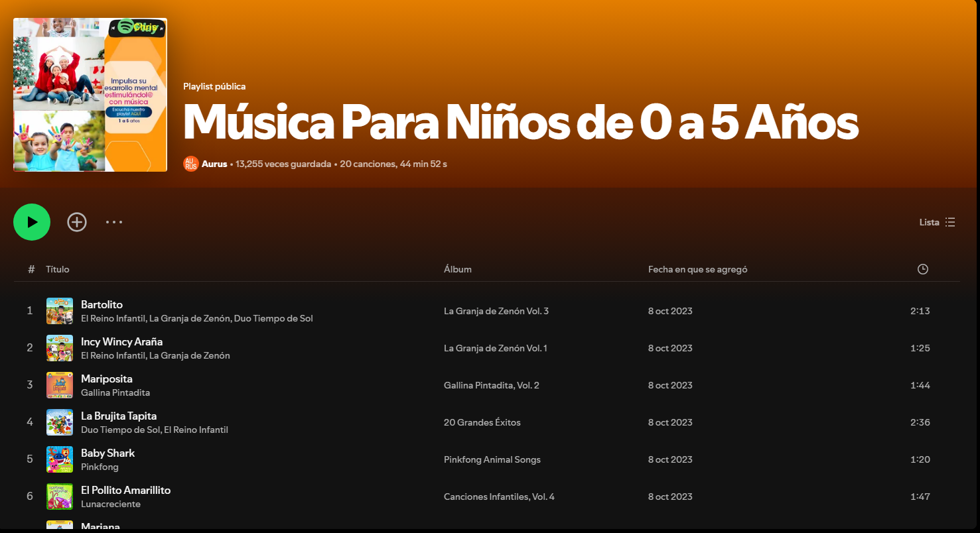980x533 pixels.
Task: Click La Brujita Tapita album art
Action: [60, 422]
